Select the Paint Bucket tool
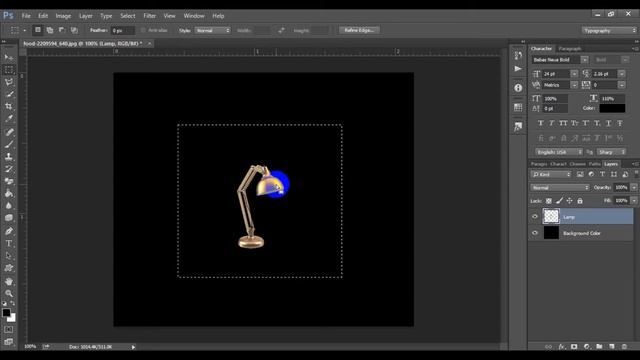640x360 pixels. pyautogui.click(x=9, y=193)
